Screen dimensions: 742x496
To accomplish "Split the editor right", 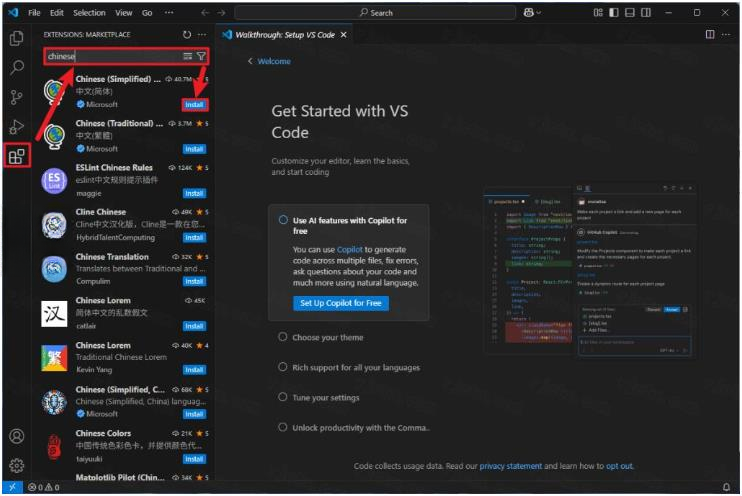I will point(710,35).
